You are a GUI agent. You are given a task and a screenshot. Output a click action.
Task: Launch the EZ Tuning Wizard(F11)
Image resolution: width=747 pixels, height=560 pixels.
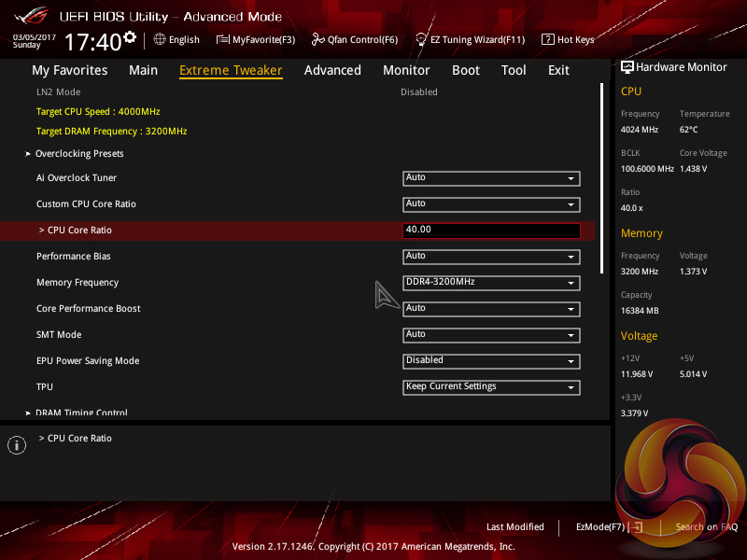pos(471,40)
